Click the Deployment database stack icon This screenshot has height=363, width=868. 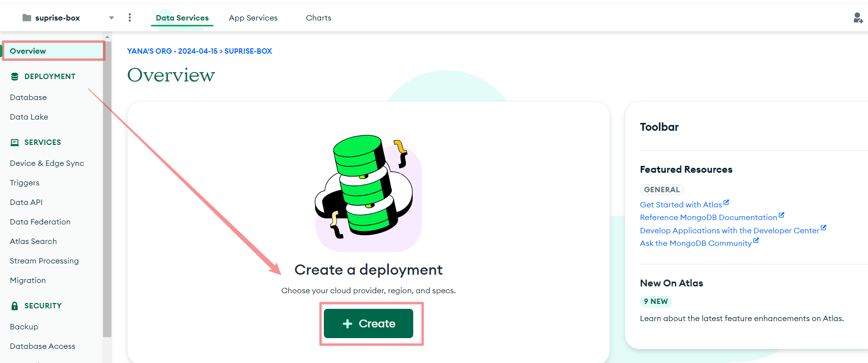15,77
